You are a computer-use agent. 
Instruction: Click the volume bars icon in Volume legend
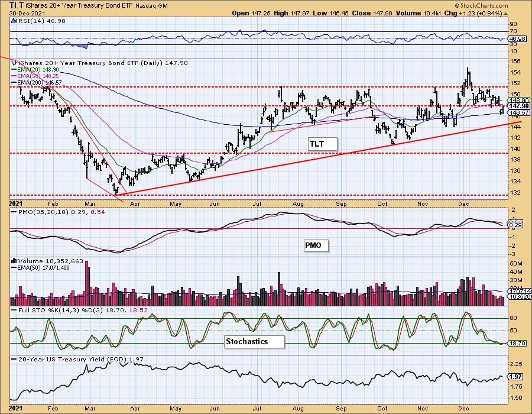click(x=14, y=261)
